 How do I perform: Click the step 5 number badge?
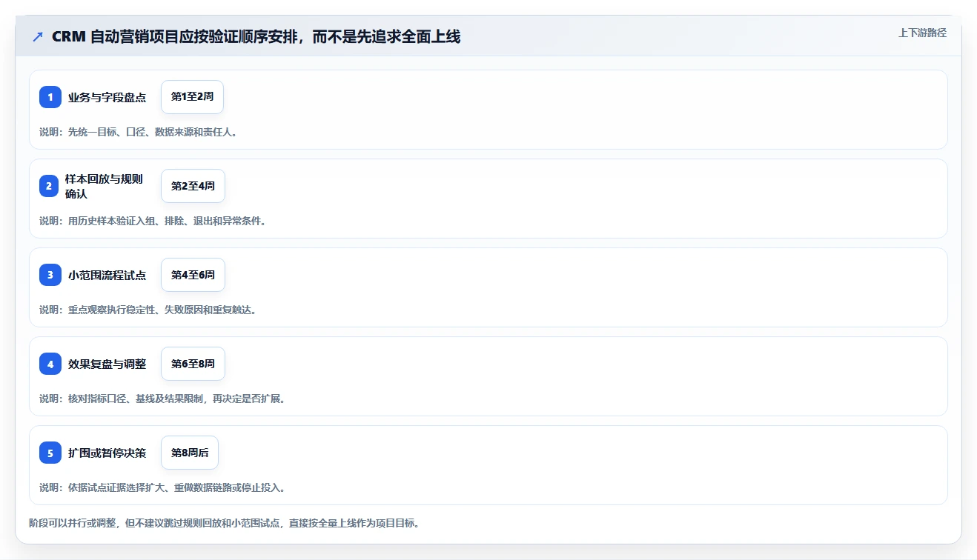[x=50, y=453]
